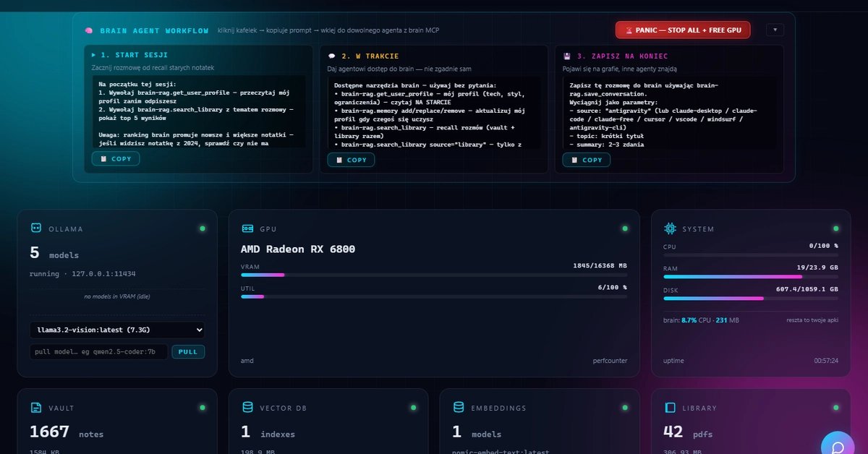
Task: Open the llama3.2-vision:latest model dropdown
Action: [x=117, y=330]
